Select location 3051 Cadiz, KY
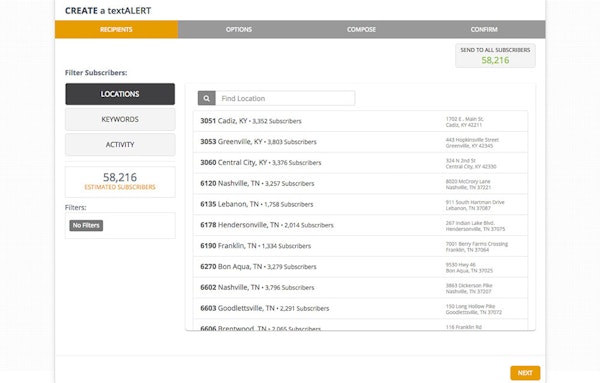 point(360,121)
